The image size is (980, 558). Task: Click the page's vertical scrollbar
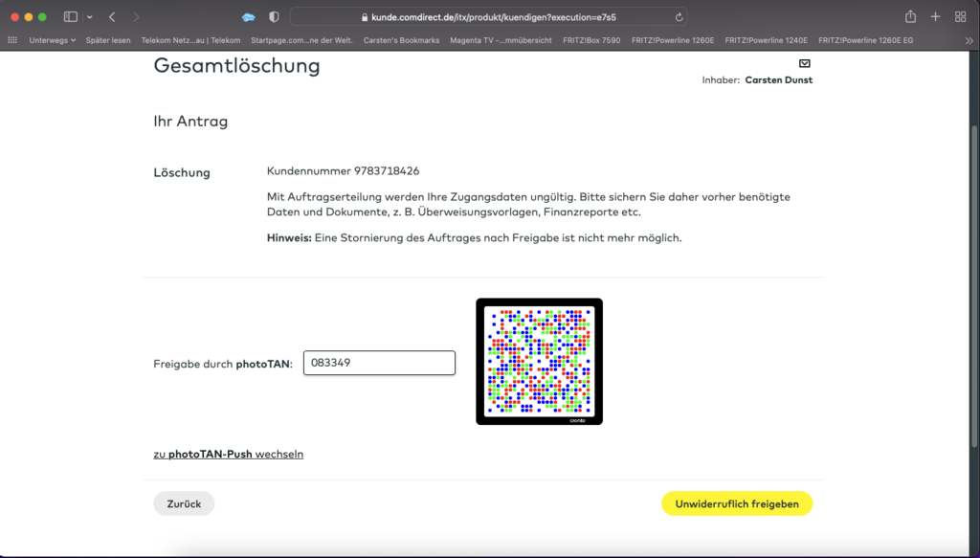click(x=975, y=286)
